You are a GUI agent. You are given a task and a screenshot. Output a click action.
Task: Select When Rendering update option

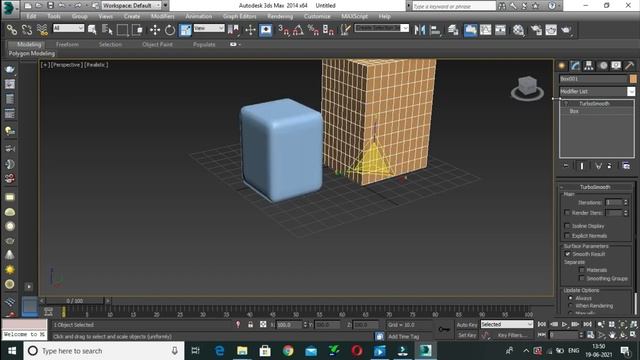click(x=571, y=305)
